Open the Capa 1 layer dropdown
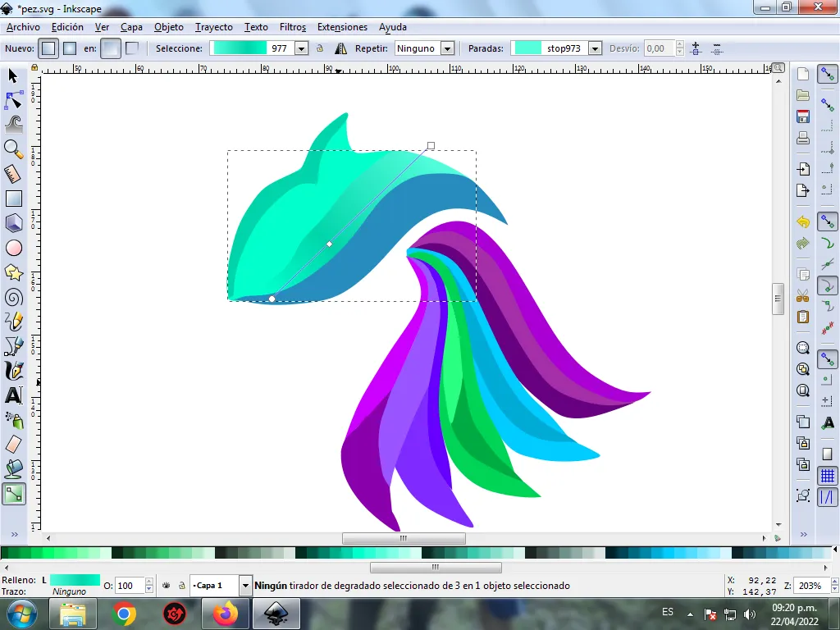The width and height of the screenshot is (840, 630). [245, 586]
